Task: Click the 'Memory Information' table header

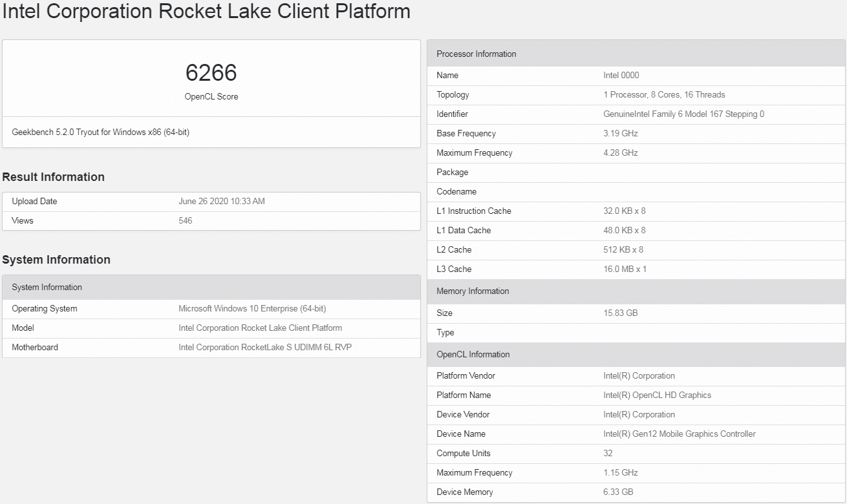Action: pyautogui.click(x=636, y=291)
